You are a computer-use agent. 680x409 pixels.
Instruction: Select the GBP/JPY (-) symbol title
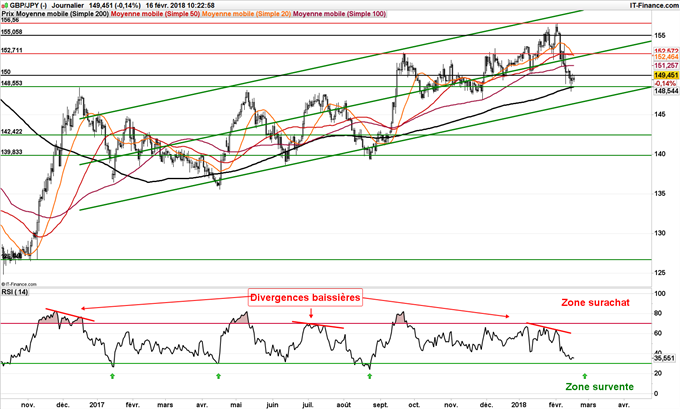point(28,5)
